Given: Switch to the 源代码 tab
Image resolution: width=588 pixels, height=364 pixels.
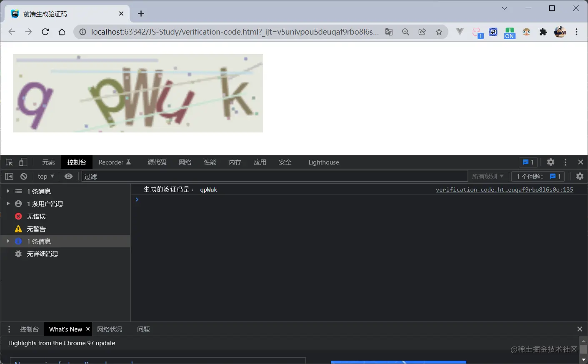Looking at the screenshot, I should 157,162.
